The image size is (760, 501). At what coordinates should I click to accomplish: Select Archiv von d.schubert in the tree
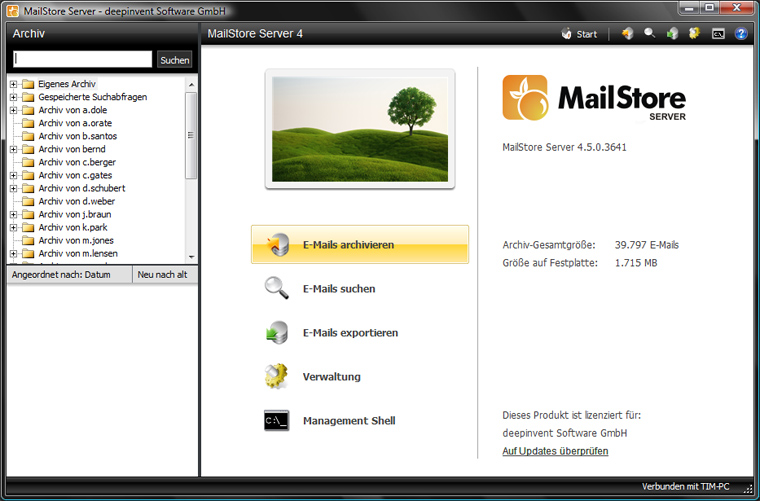pyautogui.click(x=82, y=188)
